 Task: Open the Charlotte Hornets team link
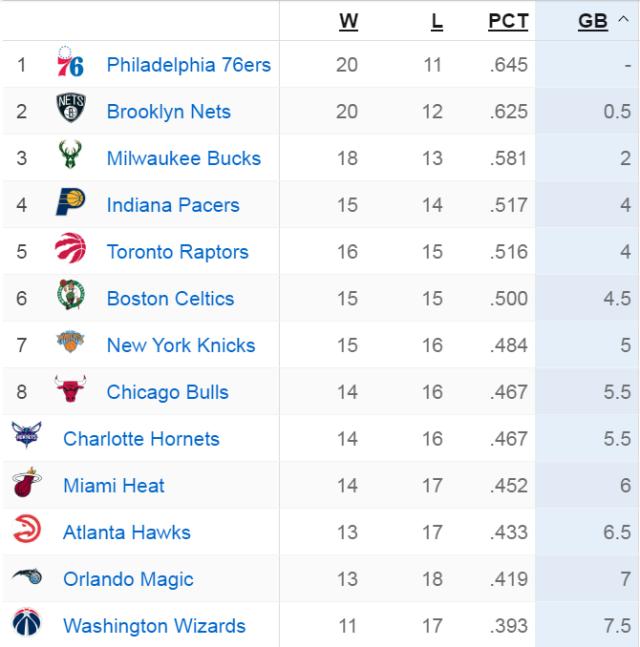141,438
